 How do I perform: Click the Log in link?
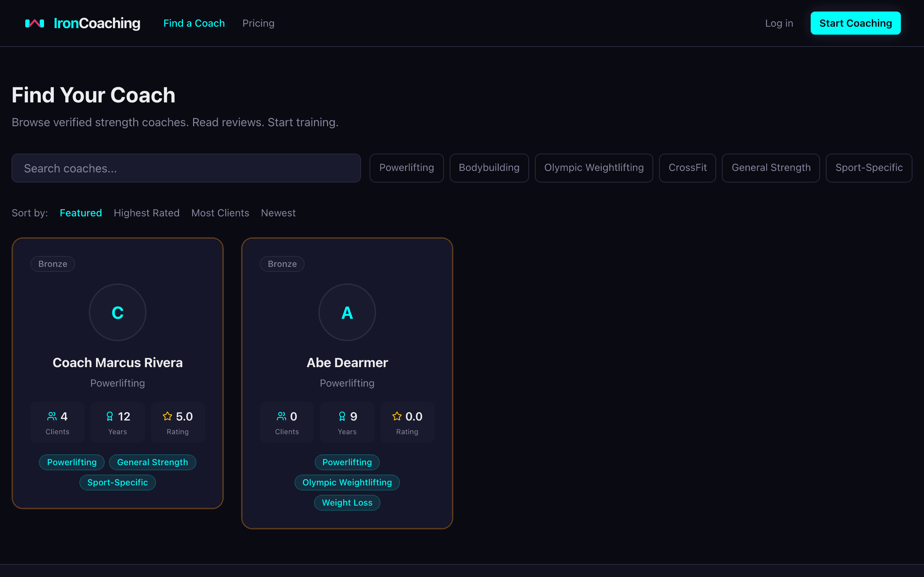tap(779, 23)
